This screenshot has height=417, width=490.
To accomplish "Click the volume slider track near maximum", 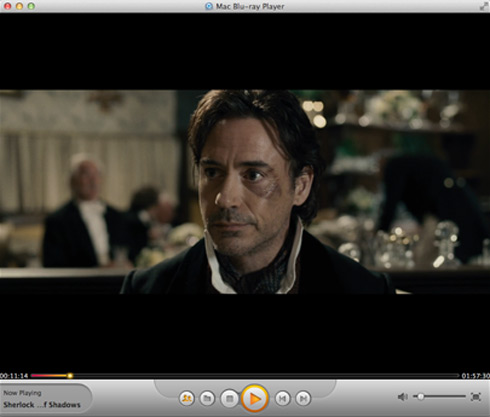I will [x=462, y=396].
